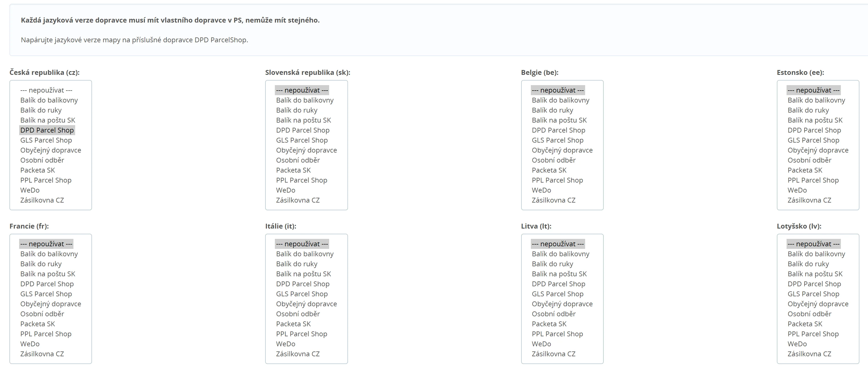
Task: Select WeDo for Belgie
Action: (541, 190)
